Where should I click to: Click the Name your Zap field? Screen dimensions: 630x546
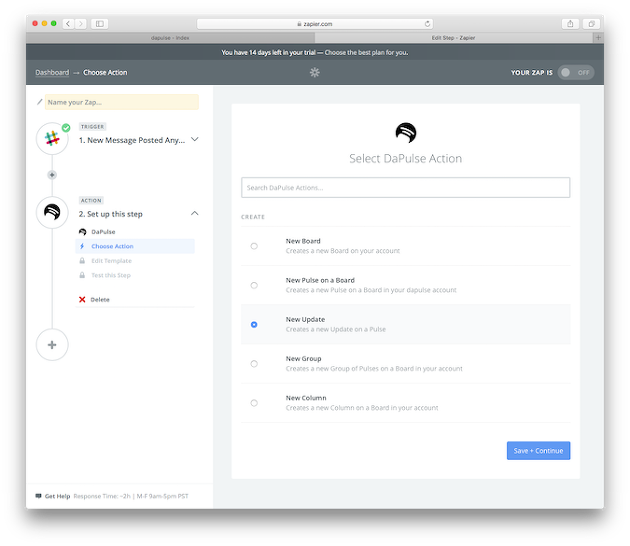122,102
